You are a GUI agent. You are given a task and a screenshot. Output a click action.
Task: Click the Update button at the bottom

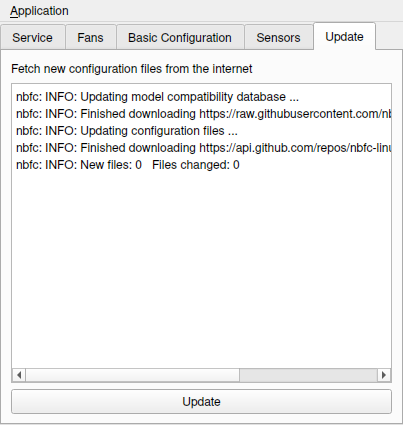point(201,402)
